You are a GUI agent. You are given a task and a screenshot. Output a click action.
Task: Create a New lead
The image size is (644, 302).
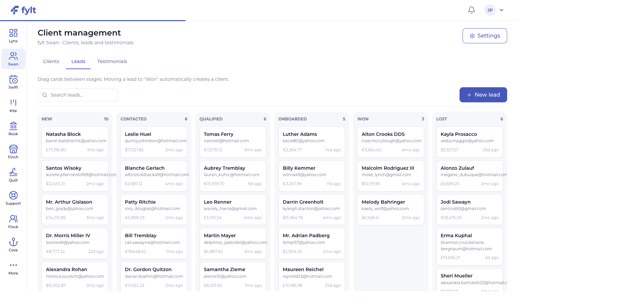point(483,95)
